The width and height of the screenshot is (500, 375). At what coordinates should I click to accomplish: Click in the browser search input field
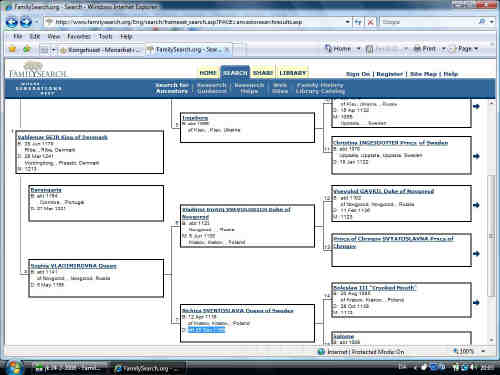429,22
